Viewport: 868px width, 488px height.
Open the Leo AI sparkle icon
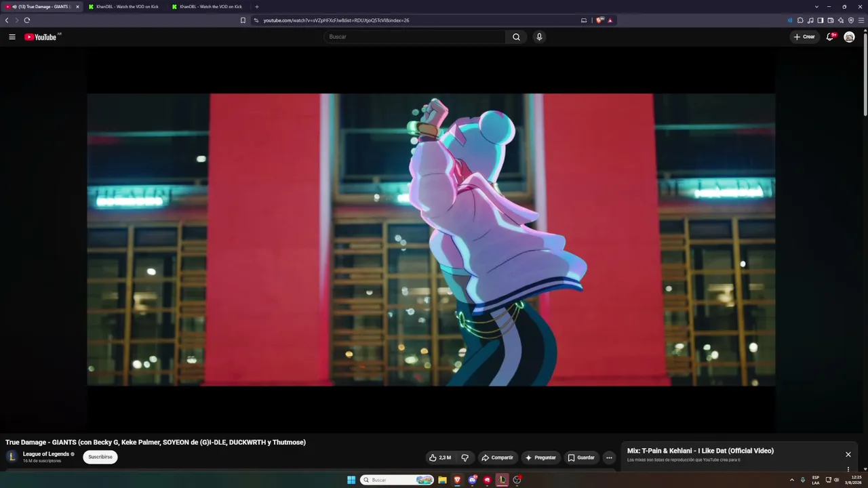tap(841, 20)
